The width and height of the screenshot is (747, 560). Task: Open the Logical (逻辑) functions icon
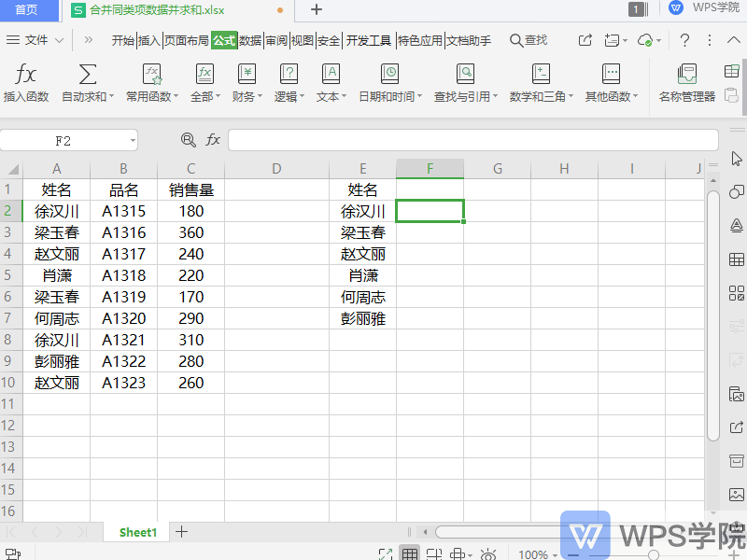pos(289,75)
